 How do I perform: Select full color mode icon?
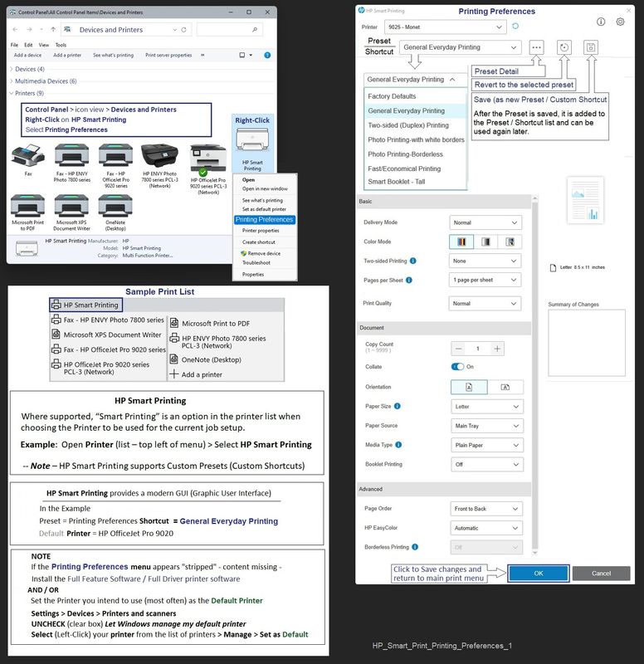coord(461,242)
